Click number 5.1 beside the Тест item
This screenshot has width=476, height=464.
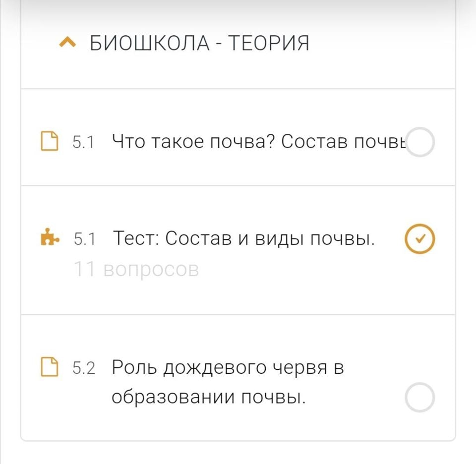[x=84, y=239]
